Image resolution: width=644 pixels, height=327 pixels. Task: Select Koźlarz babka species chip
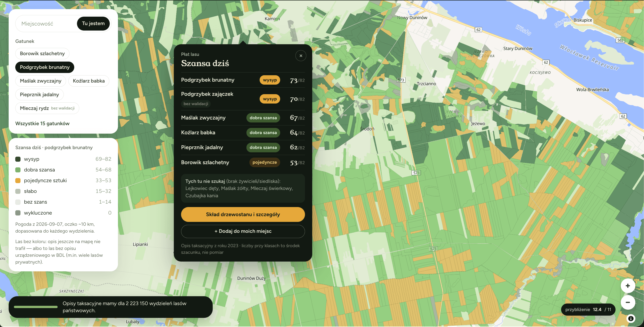click(x=89, y=81)
